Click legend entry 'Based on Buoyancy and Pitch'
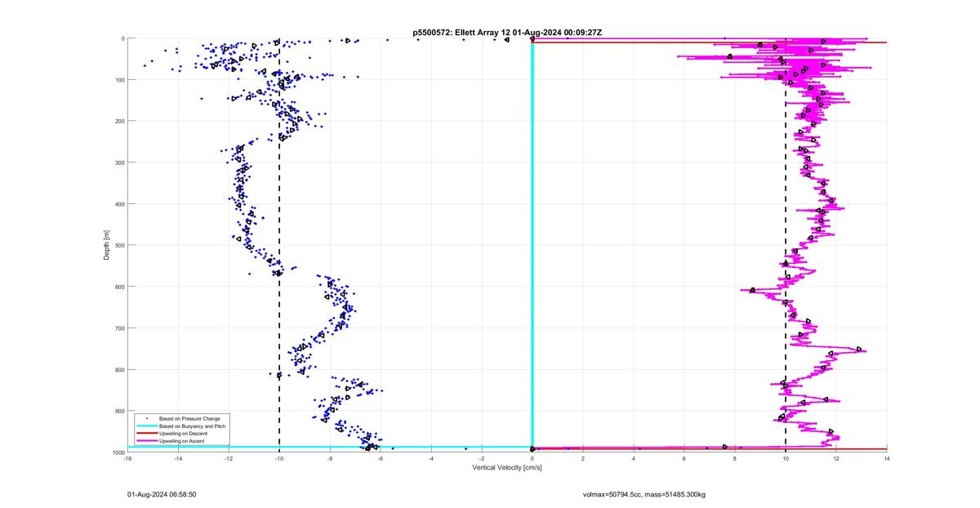This screenshot has height=508, width=980. [x=193, y=426]
